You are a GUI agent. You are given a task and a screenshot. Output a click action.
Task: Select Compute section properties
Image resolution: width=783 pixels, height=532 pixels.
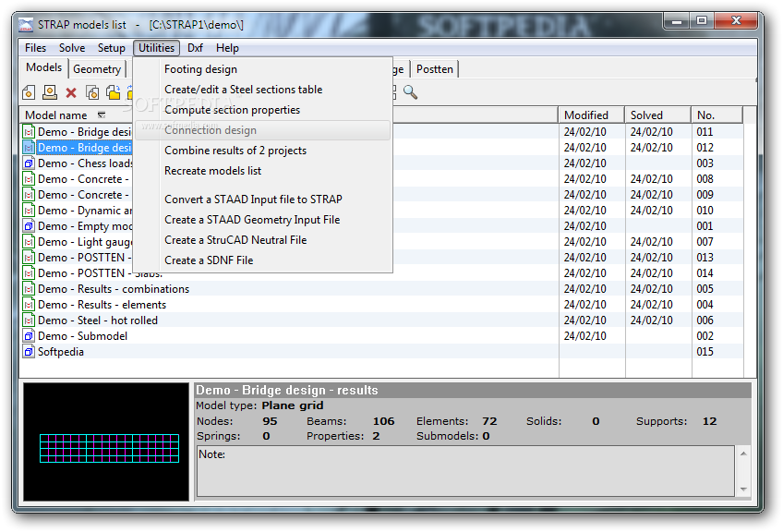[262, 110]
